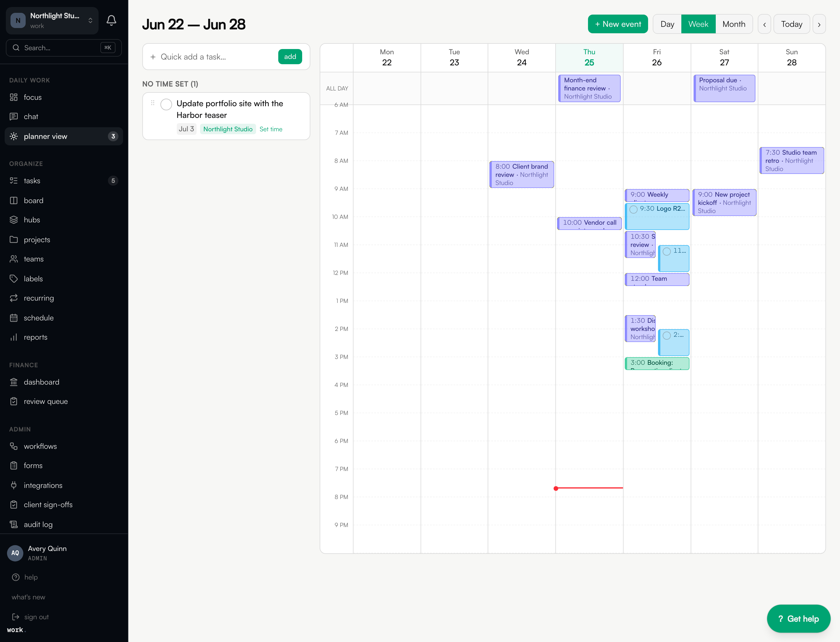Image resolution: width=840 pixels, height=642 pixels.
Task: Open integrations plug icon
Action: (x=14, y=485)
